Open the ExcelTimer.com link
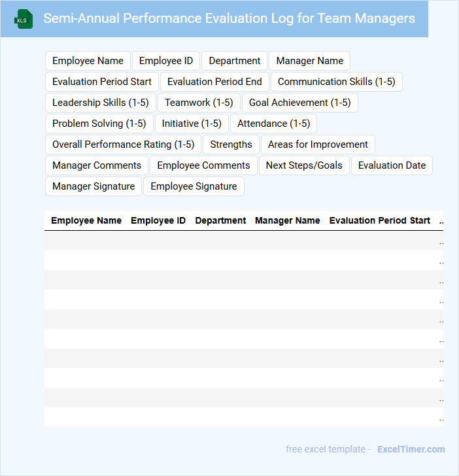459x476 pixels. point(411,449)
